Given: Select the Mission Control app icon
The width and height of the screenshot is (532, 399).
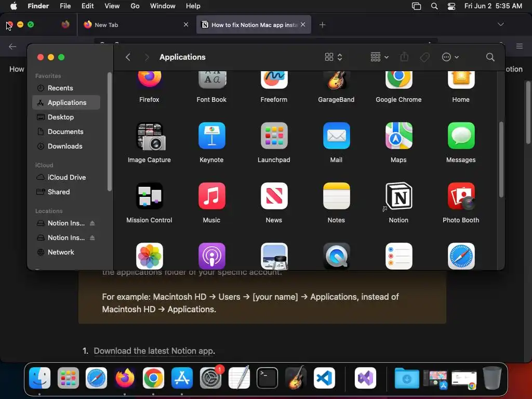Looking at the screenshot, I should point(149,196).
